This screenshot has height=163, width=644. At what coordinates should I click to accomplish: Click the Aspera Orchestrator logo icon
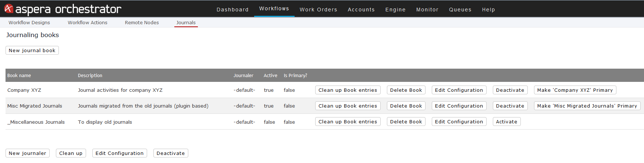[9, 9]
